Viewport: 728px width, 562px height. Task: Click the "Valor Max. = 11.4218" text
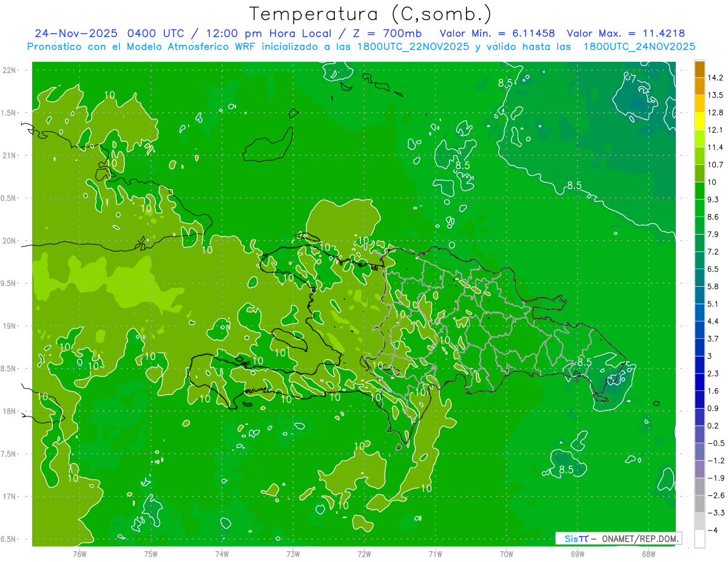[626, 33]
